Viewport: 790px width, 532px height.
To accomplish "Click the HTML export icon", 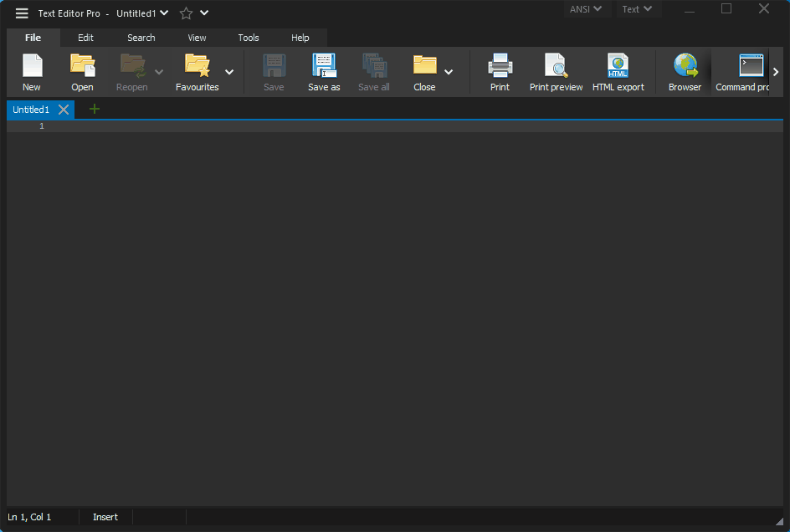I will pyautogui.click(x=618, y=67).
